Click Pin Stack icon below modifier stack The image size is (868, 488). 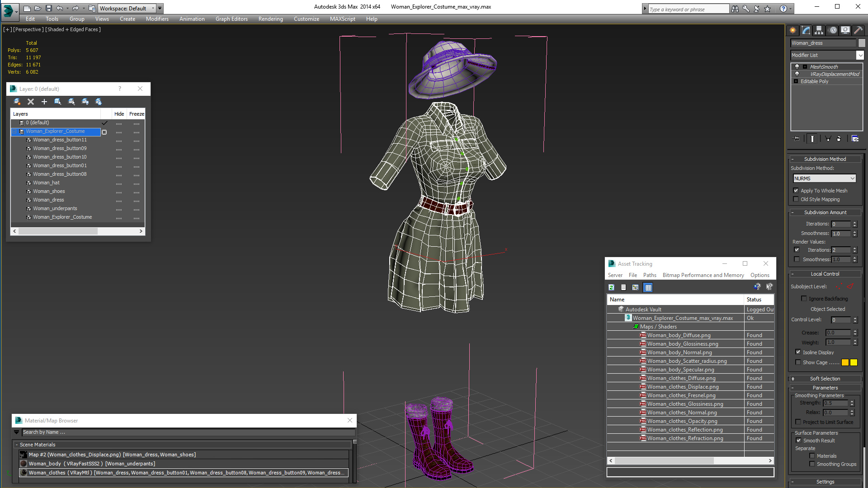coord(797,139)
